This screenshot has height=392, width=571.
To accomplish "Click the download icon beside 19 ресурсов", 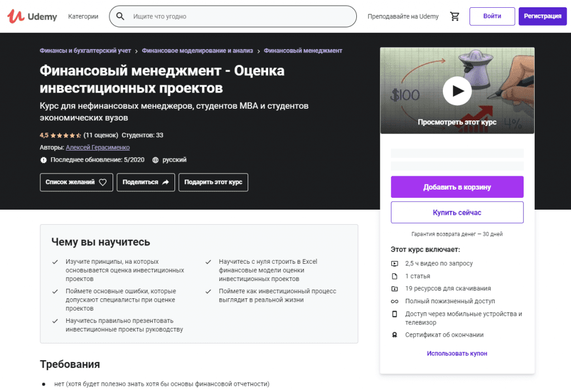I will [394, 288].
